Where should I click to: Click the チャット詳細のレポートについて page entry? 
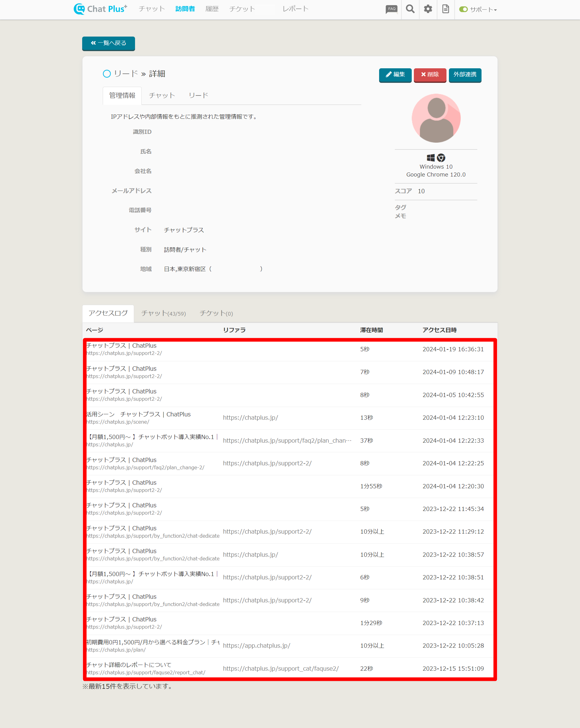point(129,665)
